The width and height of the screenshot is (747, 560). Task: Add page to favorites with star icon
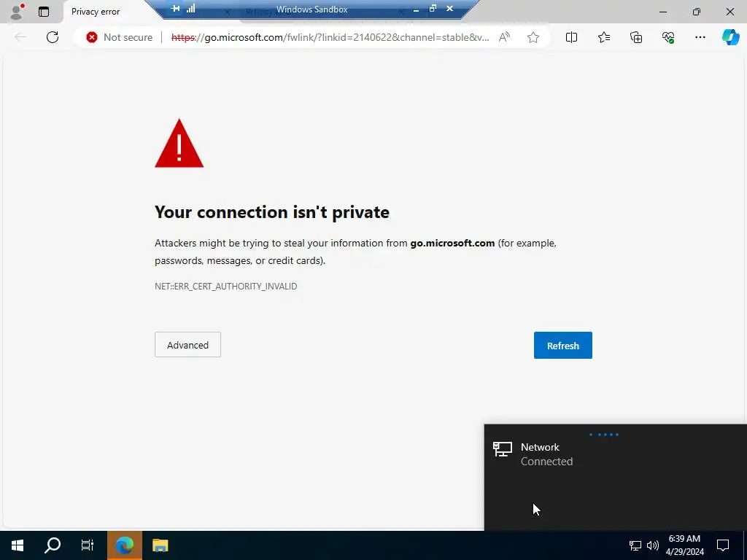[533, 37]
